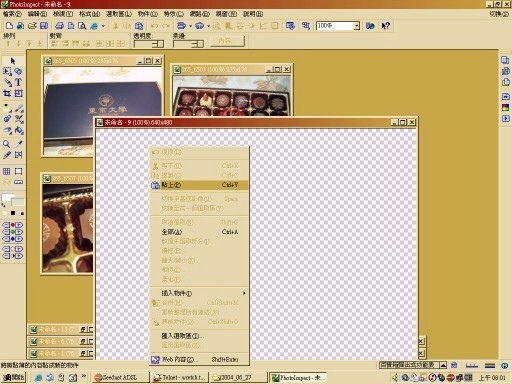
Task: Expand the transparency value spinner
Action: [158, 44]
